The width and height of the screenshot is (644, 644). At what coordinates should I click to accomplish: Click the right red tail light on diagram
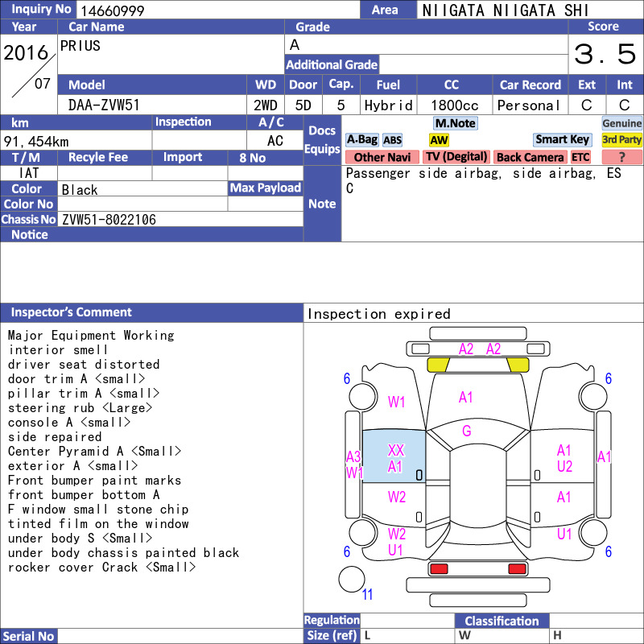pyautogui.click(x=517, y=569)
